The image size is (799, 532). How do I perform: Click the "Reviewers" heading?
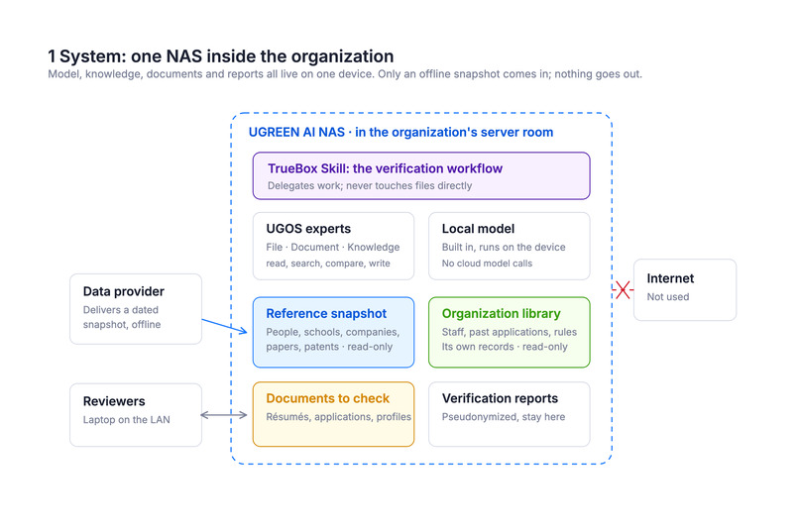click(114, 401)
